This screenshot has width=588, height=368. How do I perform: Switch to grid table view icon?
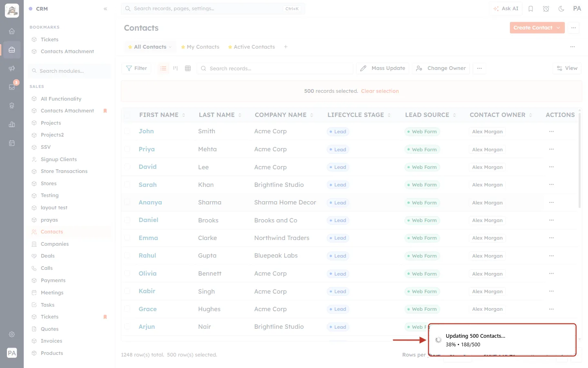click(x=188, y=68)
